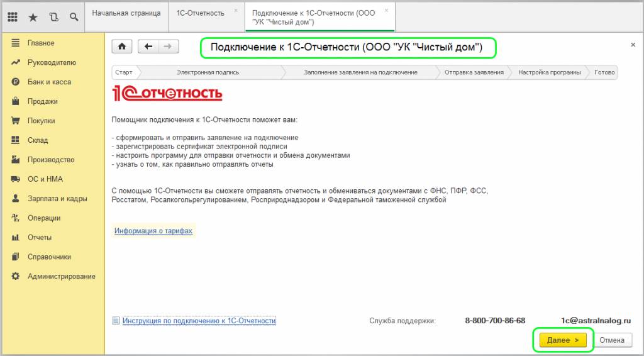The image size is (644, 356).
Task: Click the Отправка заявления wizard step
Action: (474, 72)
